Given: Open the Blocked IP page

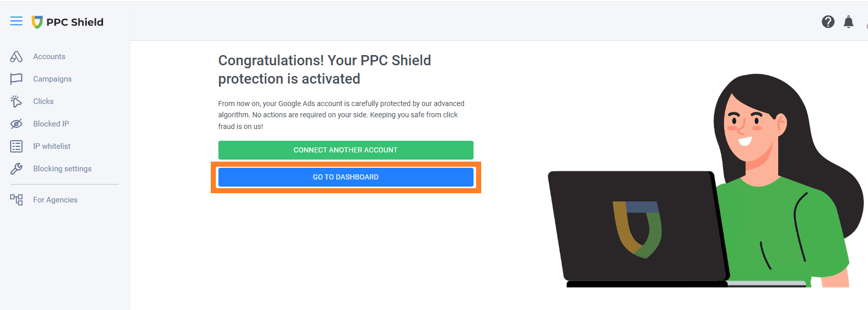Looking at the screenshot, I should coord(51,124).
